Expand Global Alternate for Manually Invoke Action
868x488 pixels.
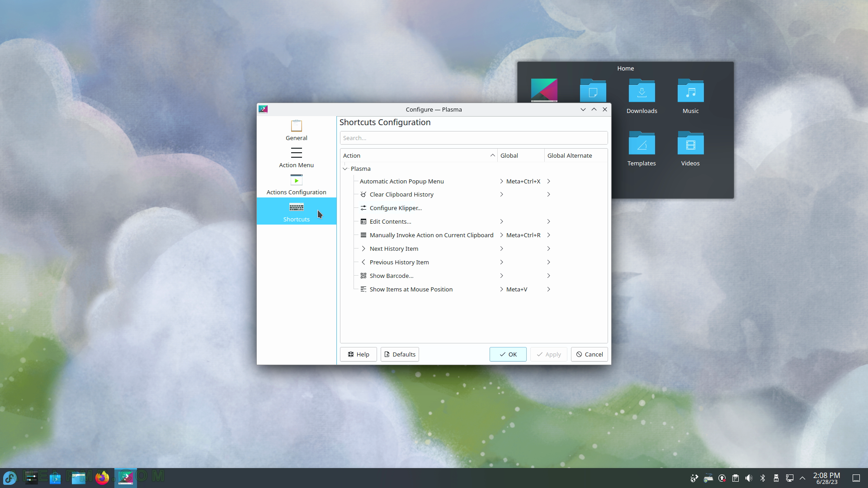(548, 235)
